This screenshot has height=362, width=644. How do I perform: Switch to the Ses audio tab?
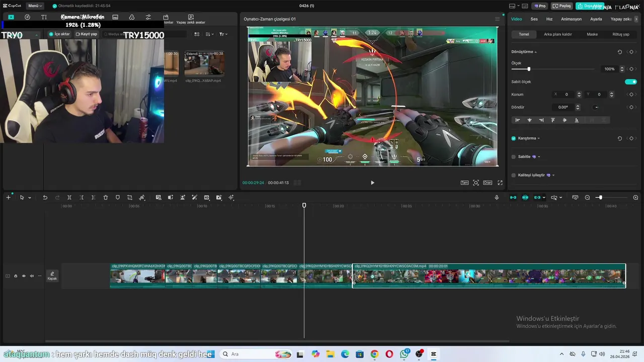coord(534,19)
